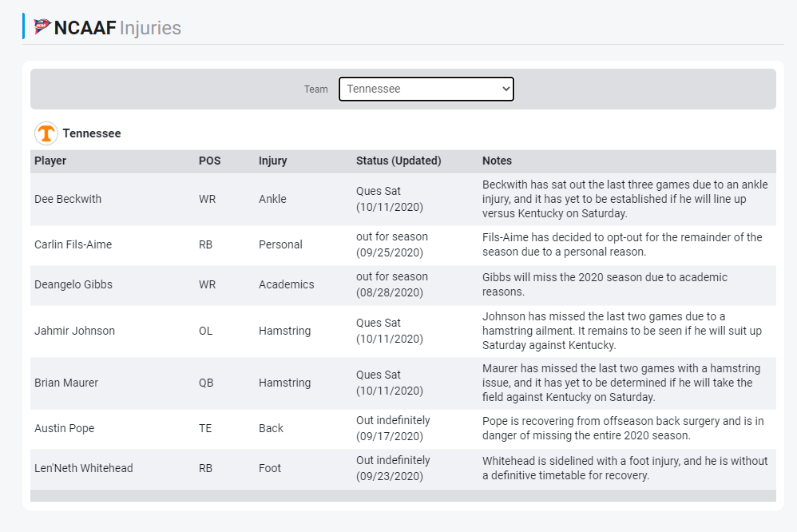Click the TE position cell
797x532 pixels.
pos(205,428)
